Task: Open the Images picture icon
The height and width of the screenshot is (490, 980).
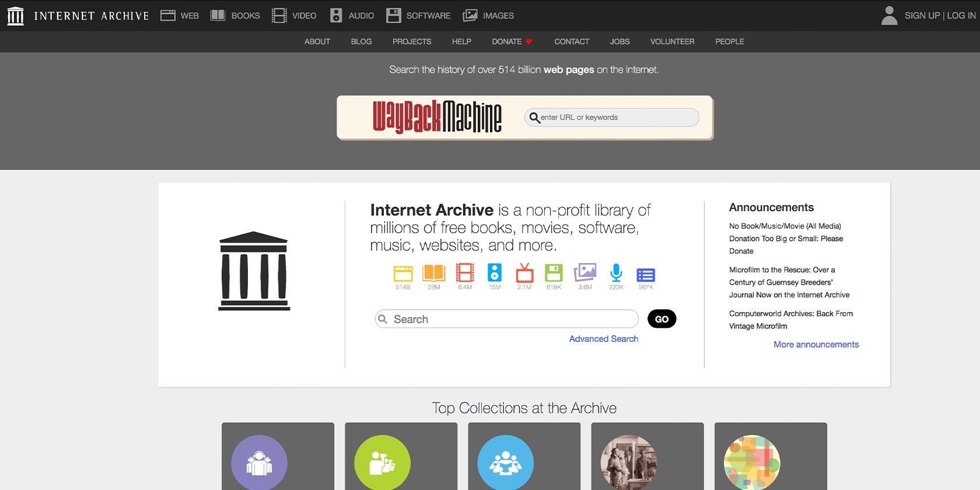Action: pyautogui.click(x=470, y=16)
